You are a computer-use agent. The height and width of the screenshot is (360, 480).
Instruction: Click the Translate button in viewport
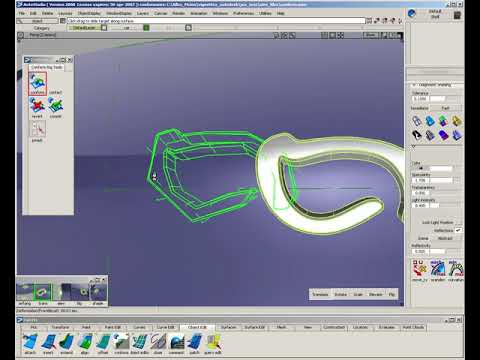coord(320,294)
